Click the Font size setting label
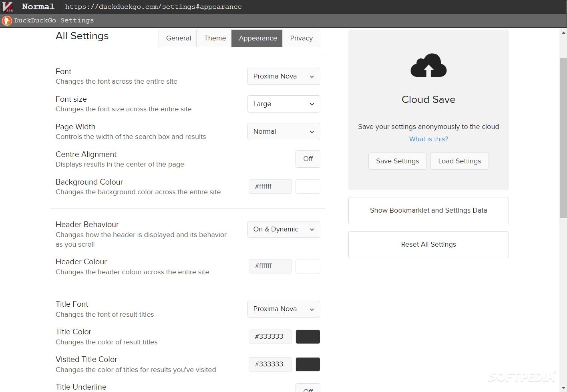This screenshot has height=392, width=567. pos(71,99)
